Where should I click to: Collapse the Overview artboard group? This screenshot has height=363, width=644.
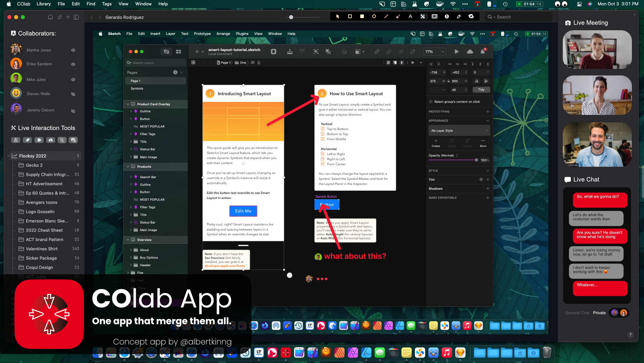point(128,240)
